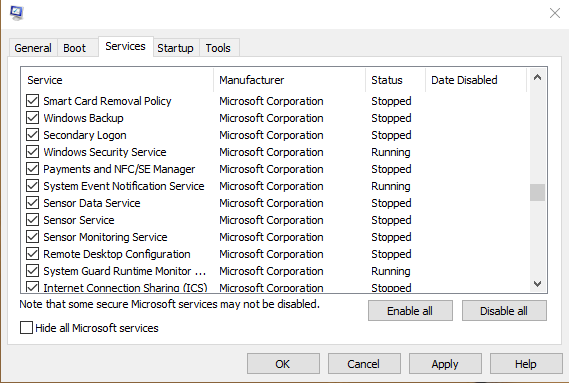This screenshot has width=569, height=383.
Task: Click the Disable all button
Action: click(x=504, y=311)
